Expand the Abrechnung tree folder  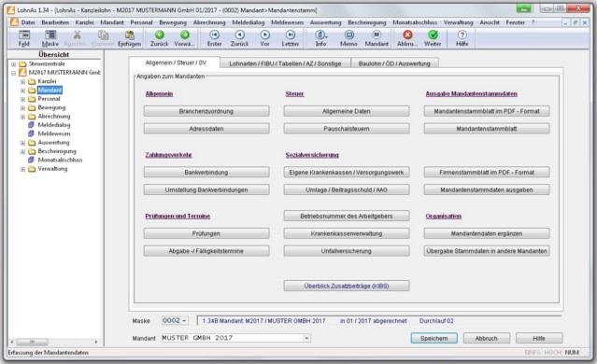point(22,117)
